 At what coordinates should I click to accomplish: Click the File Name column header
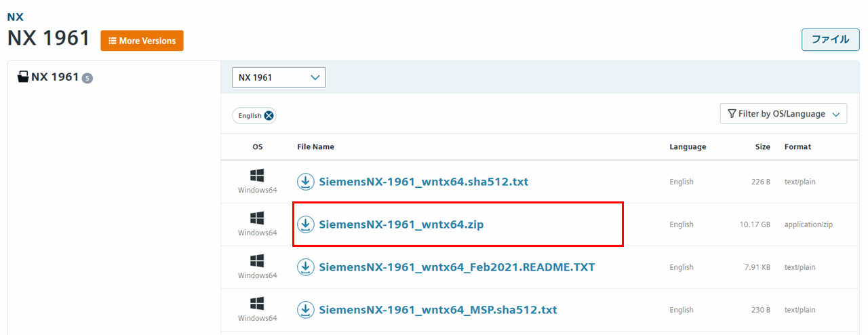[x=315, y=147]
